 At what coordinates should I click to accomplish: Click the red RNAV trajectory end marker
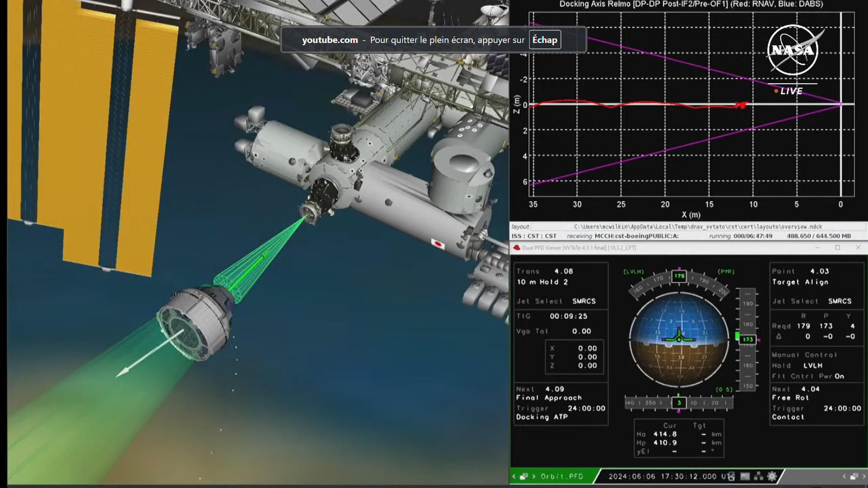click(x=741, y=105)
